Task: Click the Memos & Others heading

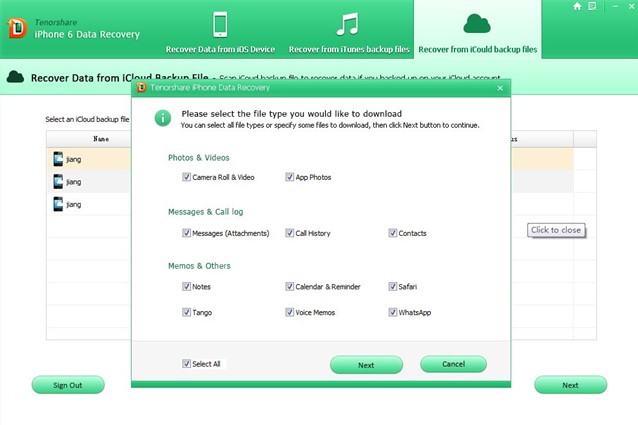Action: [x=199, y=266]
